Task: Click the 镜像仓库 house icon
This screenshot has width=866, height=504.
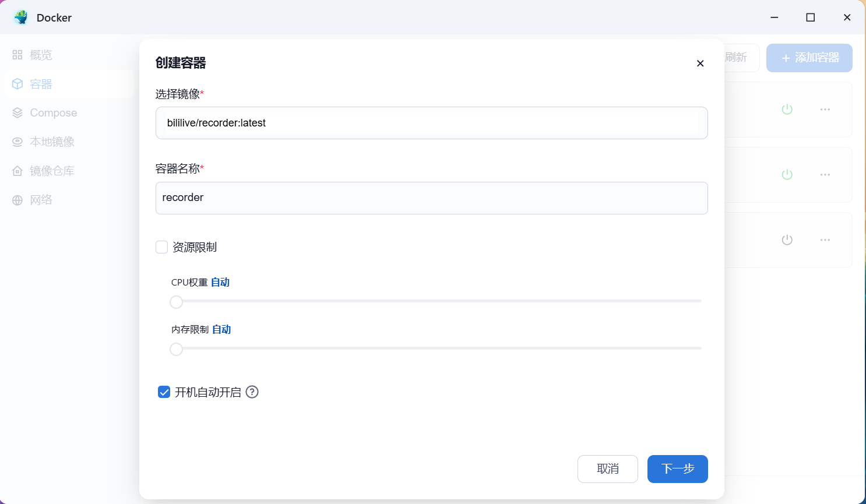Action: pos(17,171)
